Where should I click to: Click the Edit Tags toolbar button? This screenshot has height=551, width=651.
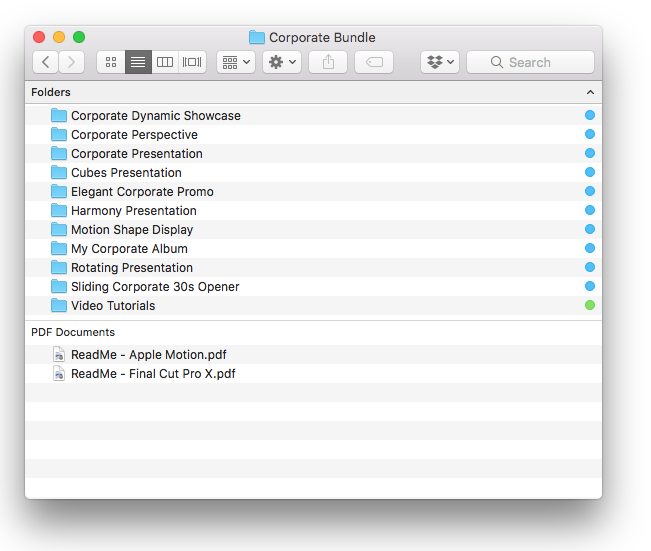(374, 62)
